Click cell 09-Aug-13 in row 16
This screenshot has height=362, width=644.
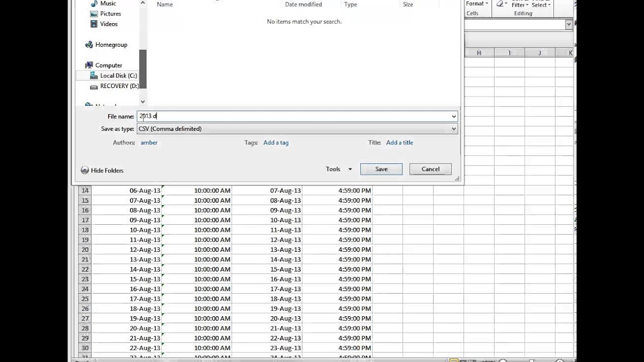pos(267,210)
